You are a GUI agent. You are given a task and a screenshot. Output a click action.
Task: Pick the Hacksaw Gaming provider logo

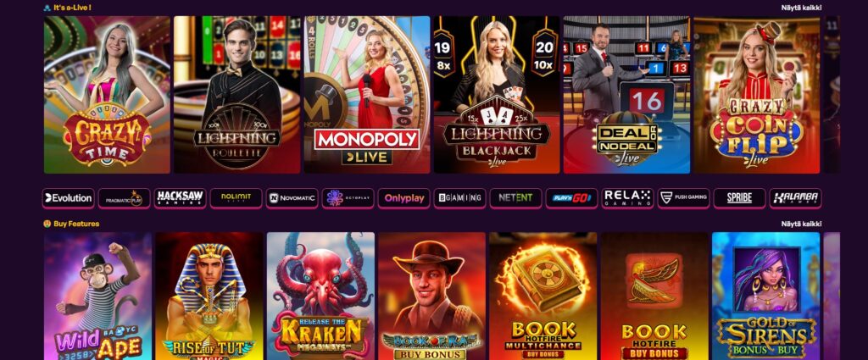tap(180, 198)
